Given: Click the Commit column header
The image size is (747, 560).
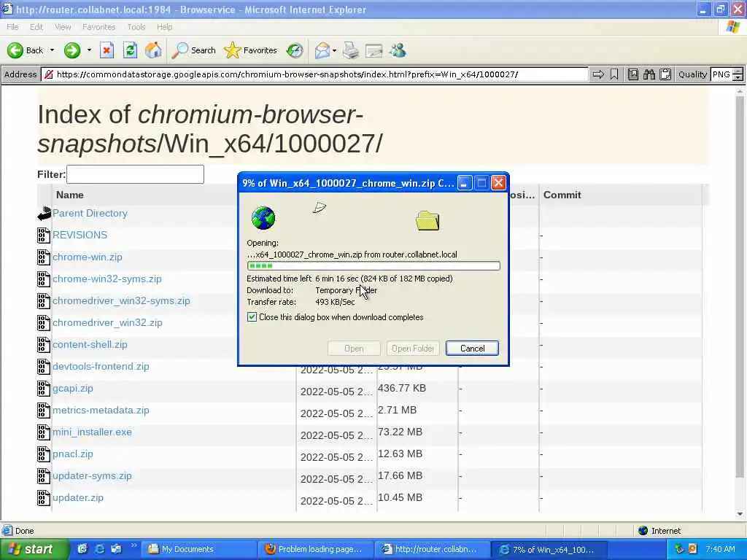Looking at the screenshot, I should tap(562, 195).
